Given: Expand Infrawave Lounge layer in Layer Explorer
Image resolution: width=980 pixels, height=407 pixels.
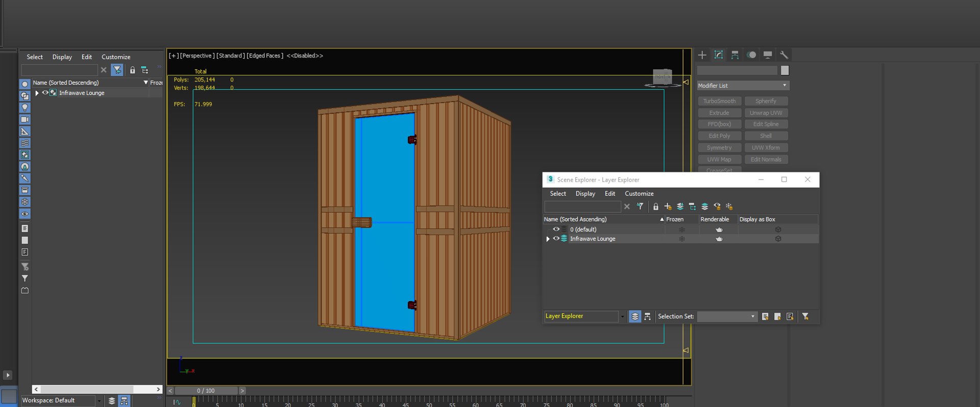Looking at the screenshot, I should point(548,239).
